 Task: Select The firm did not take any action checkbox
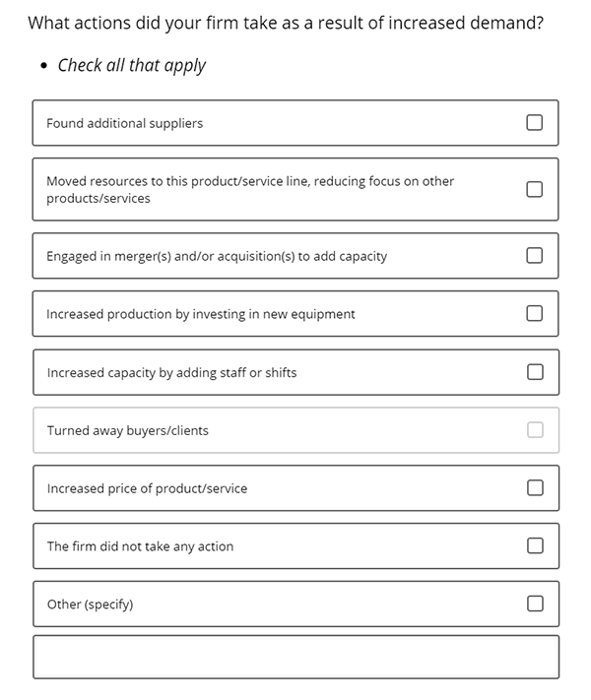(535, 545)
